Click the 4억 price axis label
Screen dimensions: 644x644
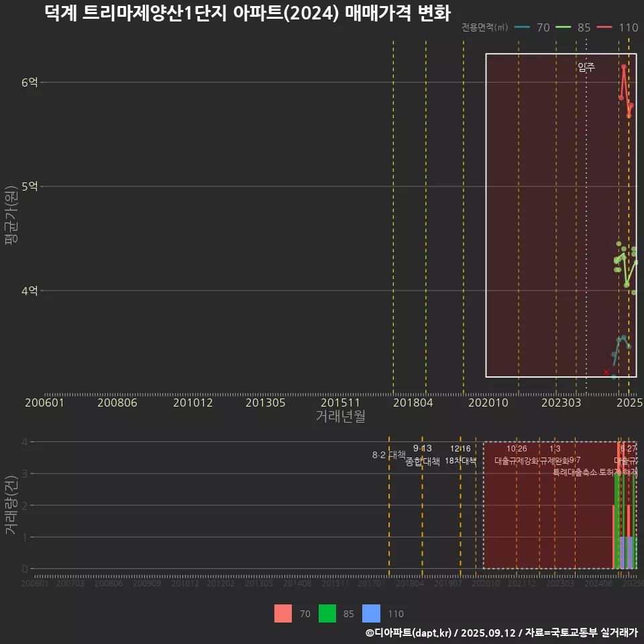coord(30,290)
